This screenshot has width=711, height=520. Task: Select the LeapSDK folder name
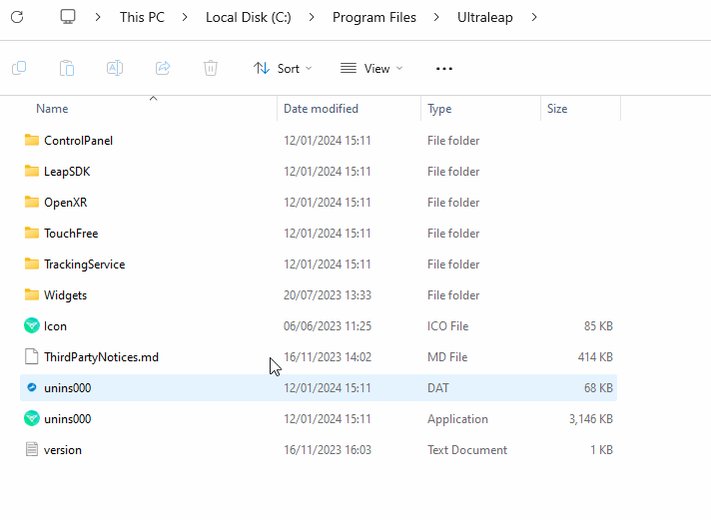pyautogui.click(x=67, y=171)
